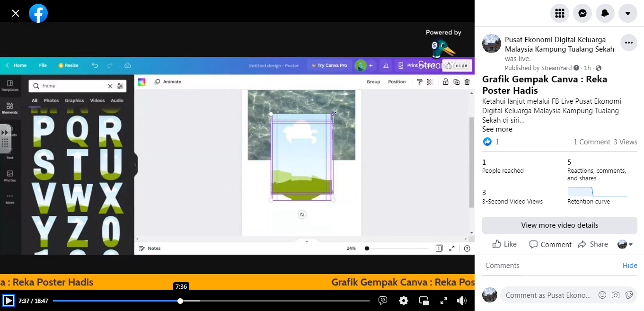Open the Like reaction count icon
This screenshot has width=644, height=311.
pos(487,142)
